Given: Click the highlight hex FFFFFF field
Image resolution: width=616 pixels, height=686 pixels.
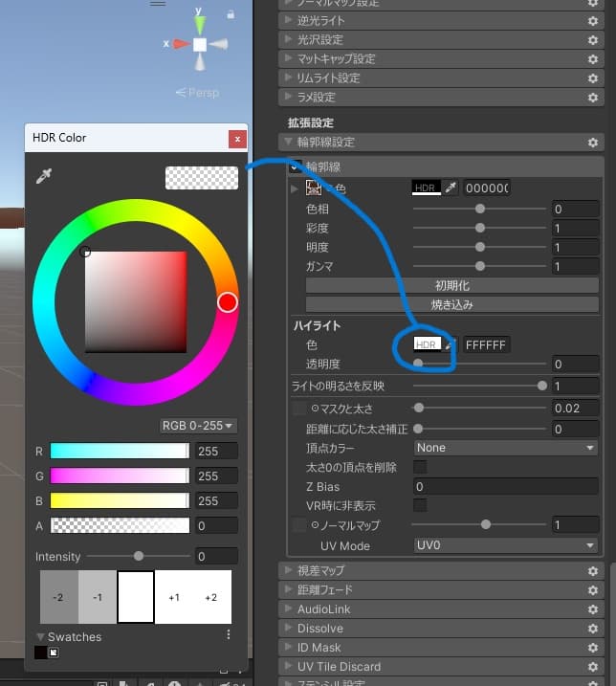Looking at the screenshot, I should point(486,344).
